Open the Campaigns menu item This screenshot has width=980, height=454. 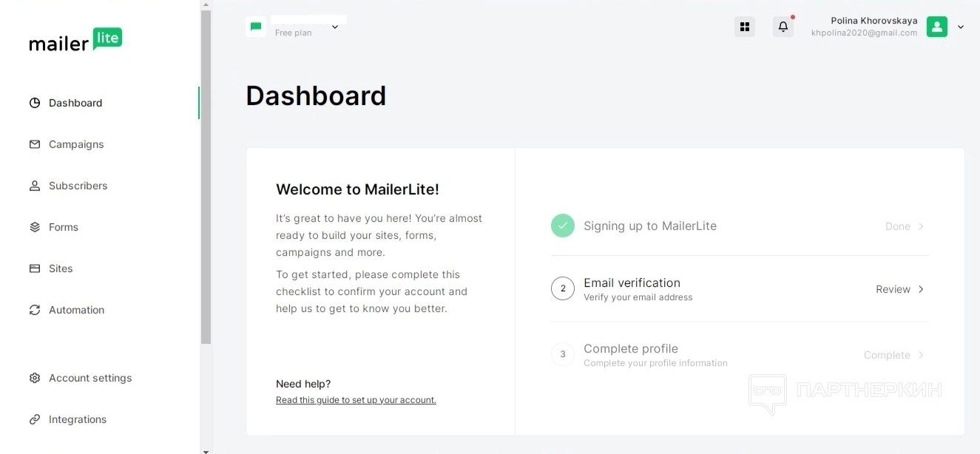(76, 144)
